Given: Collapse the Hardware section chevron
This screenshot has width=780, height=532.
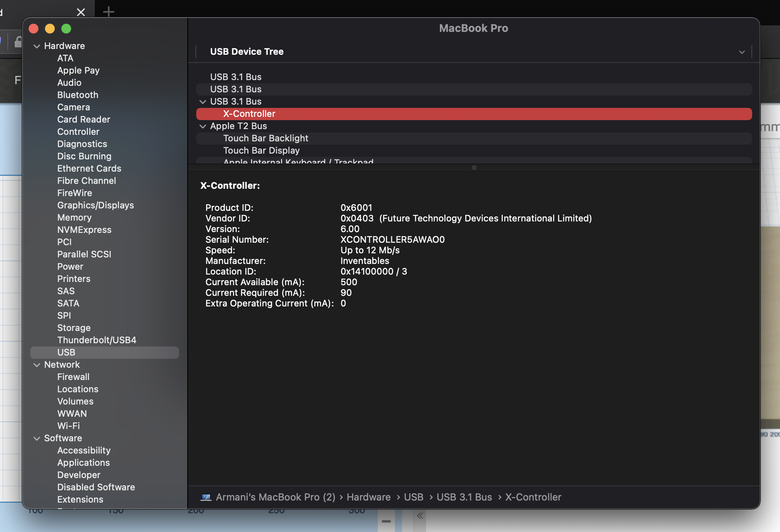Looking at the screenshot, I should click(37, 46).
